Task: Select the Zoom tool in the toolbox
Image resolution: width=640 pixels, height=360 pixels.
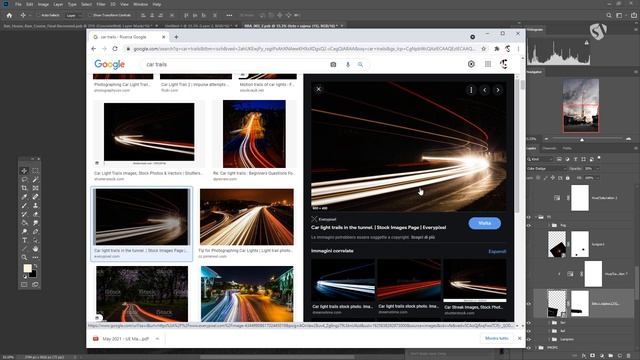Action: coord(24,257)
